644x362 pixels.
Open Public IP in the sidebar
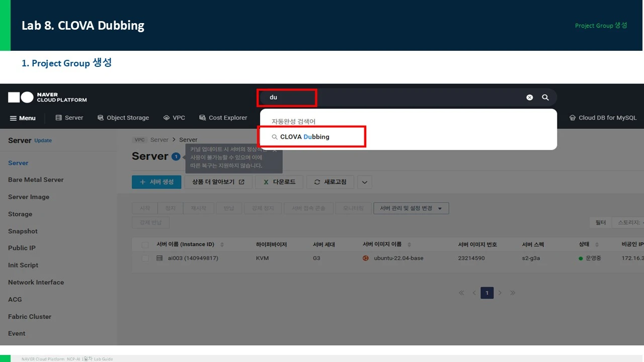click(22, 248)
